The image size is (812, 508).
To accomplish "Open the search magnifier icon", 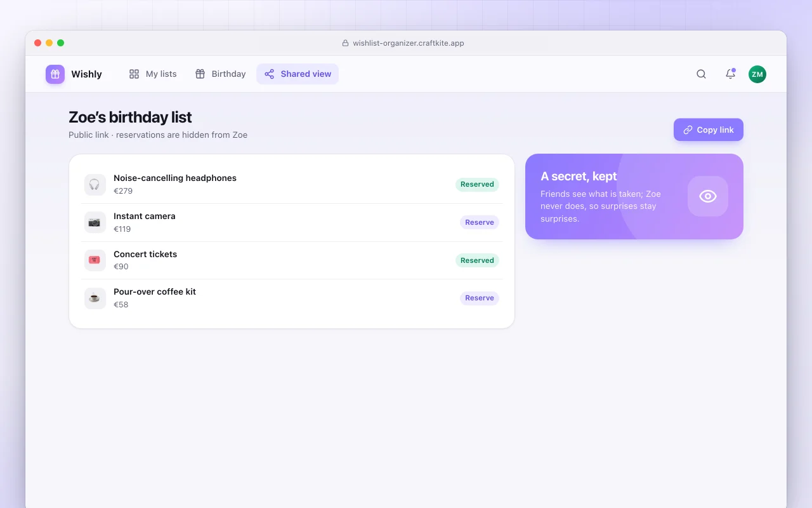I will coord(701,74).
